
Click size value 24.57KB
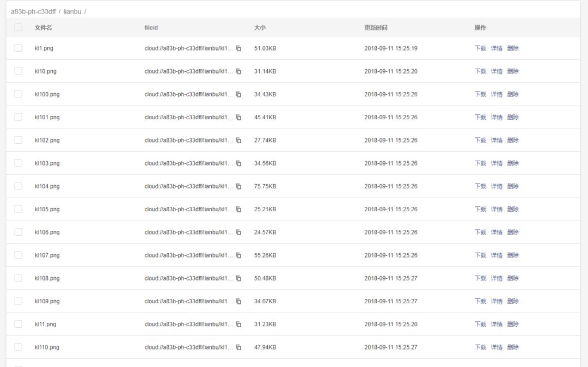[x=265, y=233]
